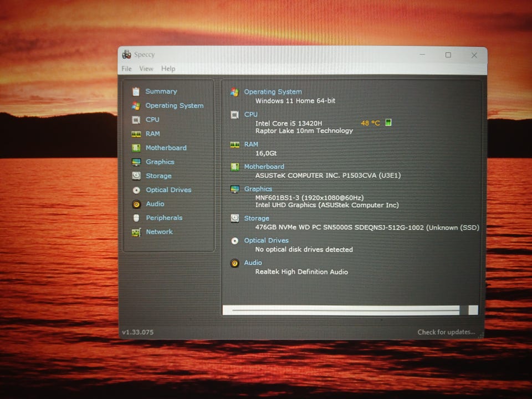Screen dimensions: 532x399
Task: Select the CPU chip icon in sidebar
Action: pos(136,120)
